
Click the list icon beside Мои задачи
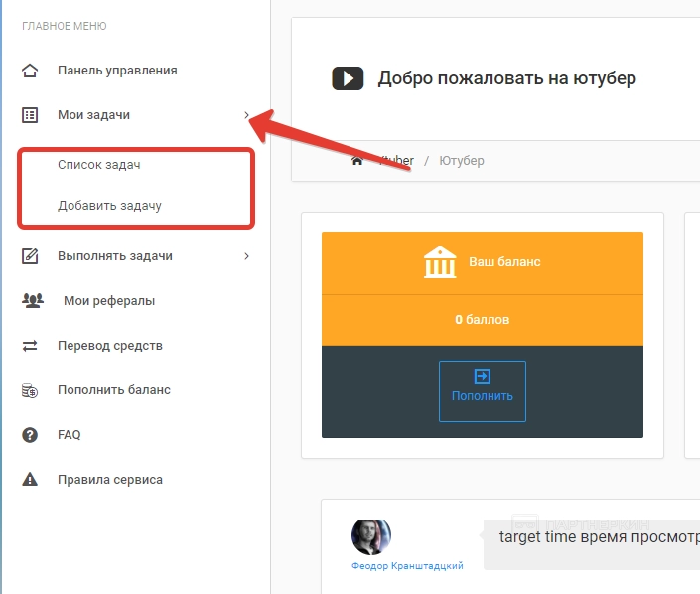point(30,115)
